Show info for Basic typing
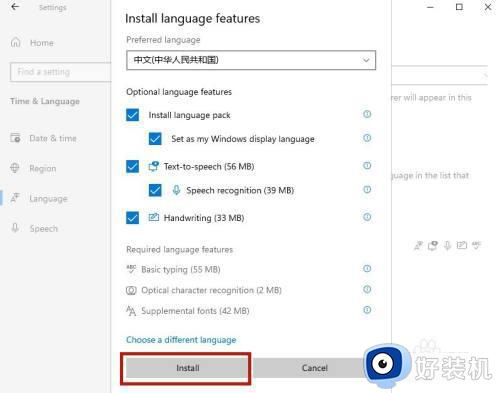Screen dimensions: 500x393 (367, 269)
